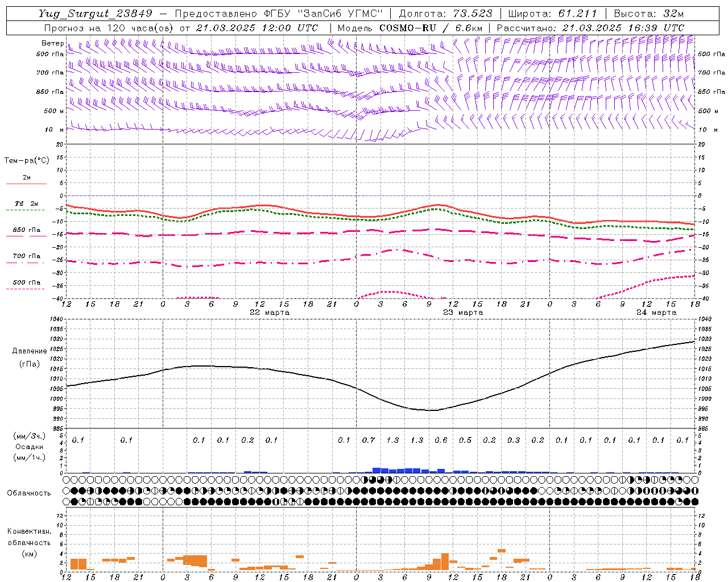Click the Конвективн. convective cloud label
Screen dimensions: 728x582
click(x=30, y=531)
